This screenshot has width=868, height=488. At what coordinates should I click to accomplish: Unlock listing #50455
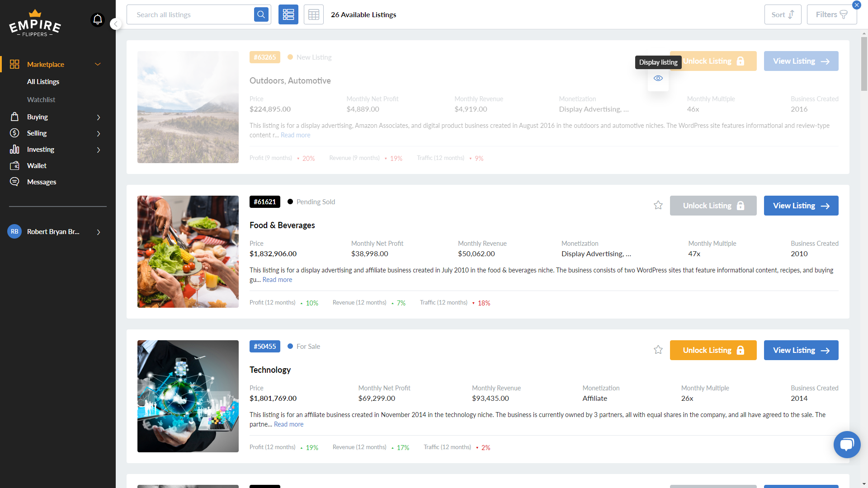pyautogui.click(x=713, y=350)
